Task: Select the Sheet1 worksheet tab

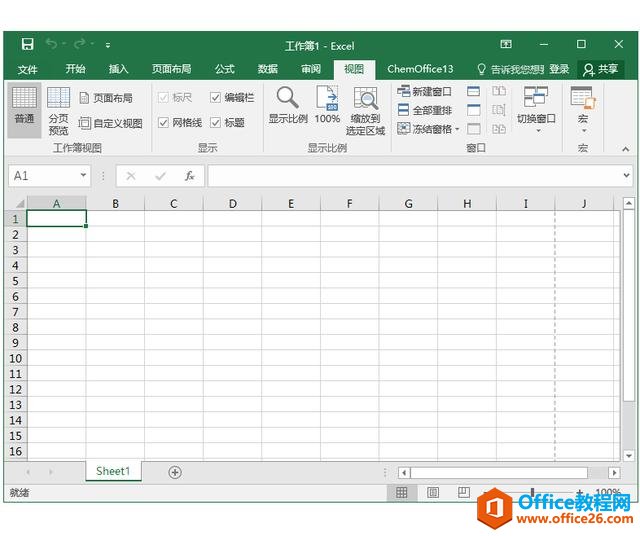Action: click(x=113, y=472)
